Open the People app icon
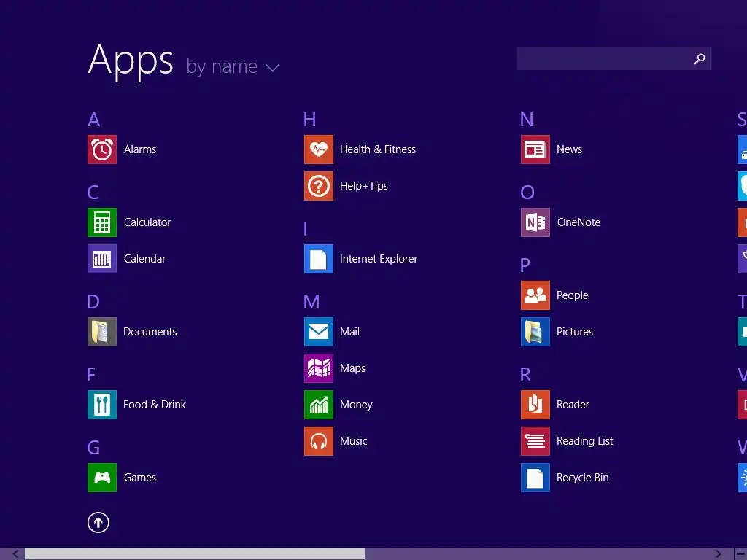 [x=535, y=295]
